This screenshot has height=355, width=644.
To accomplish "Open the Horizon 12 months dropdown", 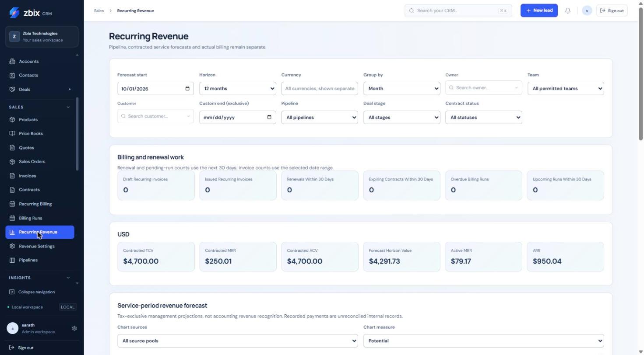I will point(238,88).
